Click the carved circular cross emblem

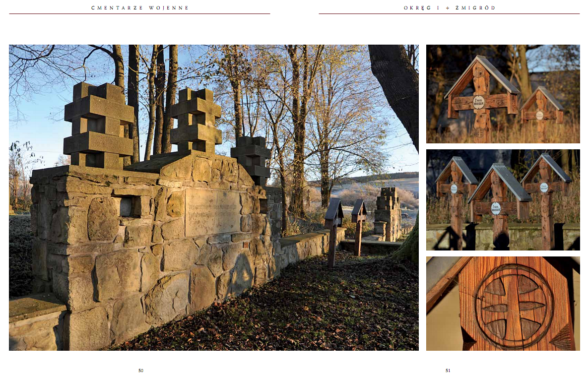(x=514, y=306)
